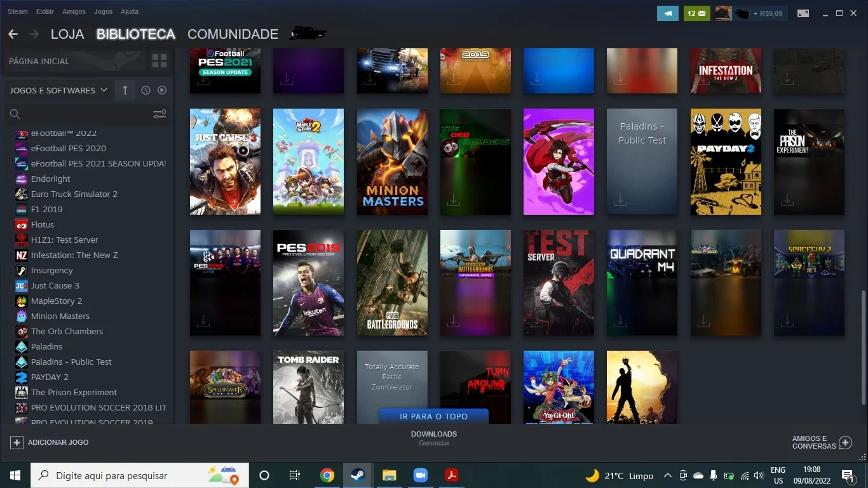
Task: Toggle the ready-to-play filter icon
Action: (162, 90)
